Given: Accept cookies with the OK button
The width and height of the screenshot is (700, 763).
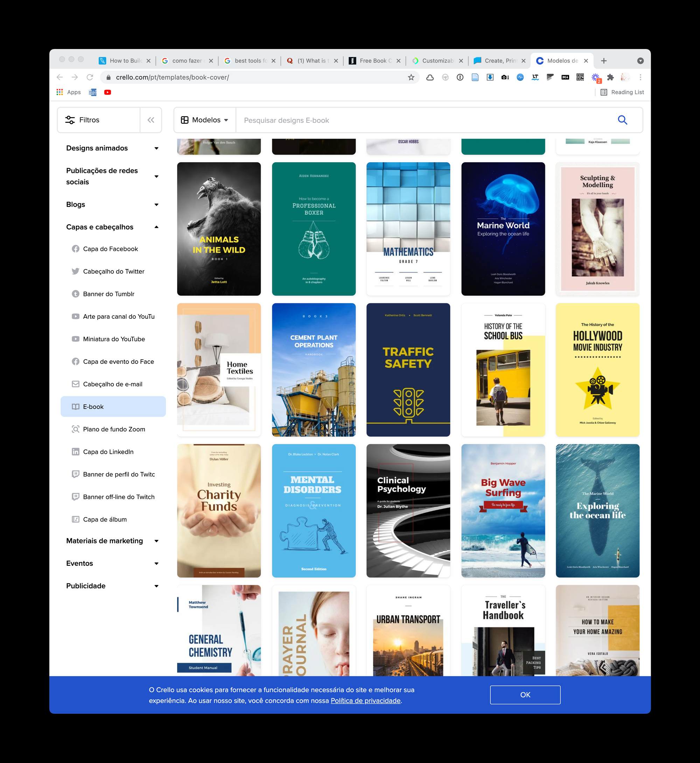Looking at the screenshot, I should click(x=525, y=694).
